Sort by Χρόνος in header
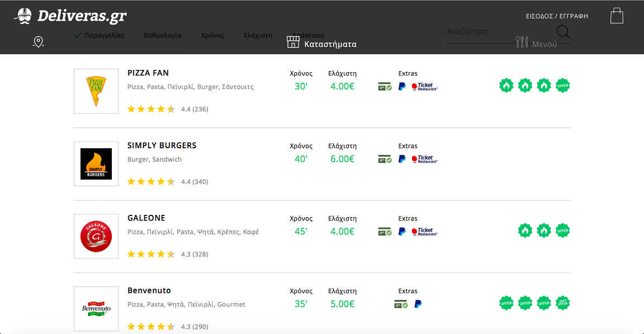Viewport: 644px width, 334px height. pyautogui.click(x=212, y=35)
